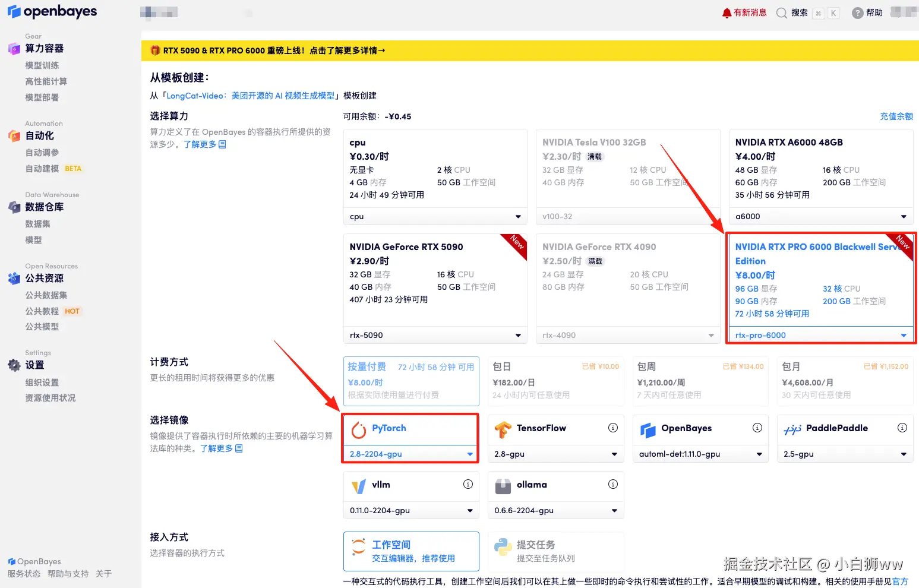Click the Python icon for task submission

click(x=503, y=547)
